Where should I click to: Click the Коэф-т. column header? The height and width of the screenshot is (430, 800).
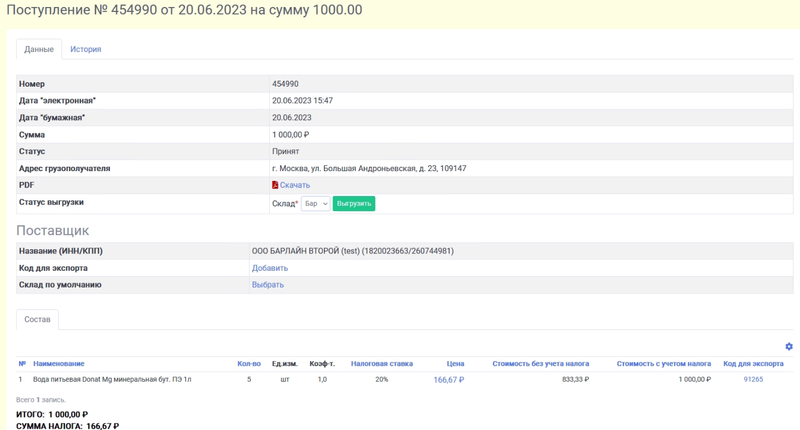tap(322, 364)
